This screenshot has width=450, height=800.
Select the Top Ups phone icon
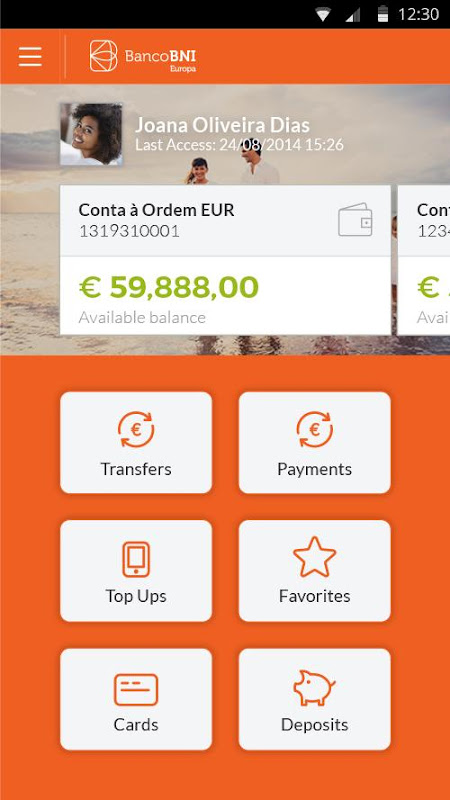point(136,559)
